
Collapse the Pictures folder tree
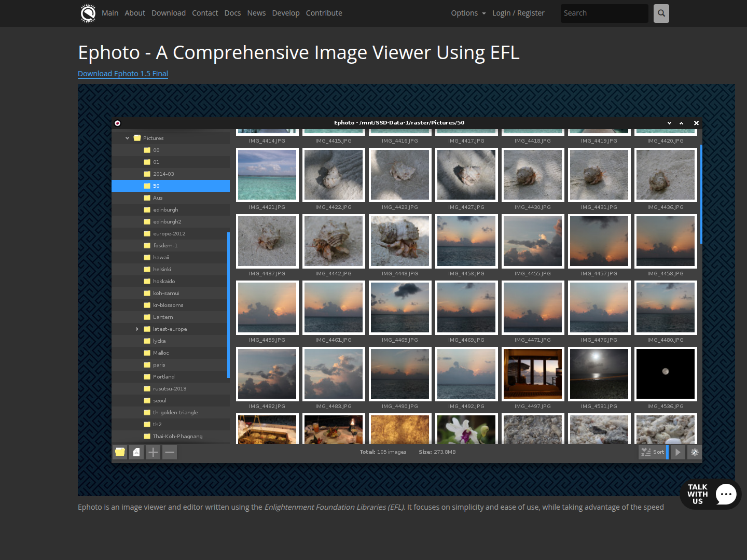pos(127,138)
